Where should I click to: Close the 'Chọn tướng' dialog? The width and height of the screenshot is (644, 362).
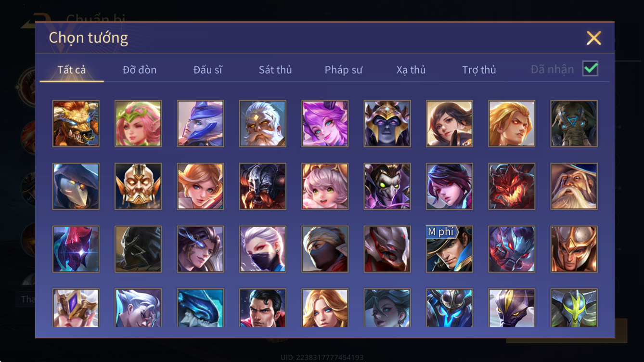point(594,38)
